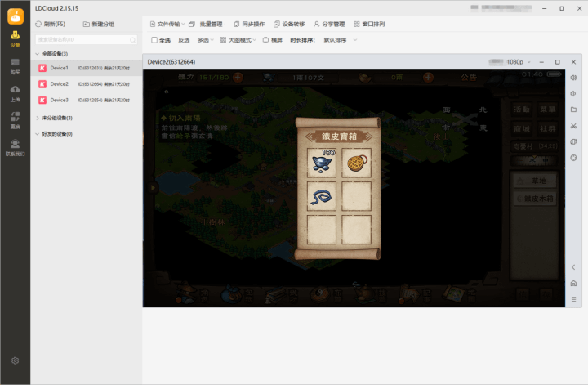Click the rotate screen icon in device toolbar
Screen dimensions: 588x385
click(x=573, y=142)
